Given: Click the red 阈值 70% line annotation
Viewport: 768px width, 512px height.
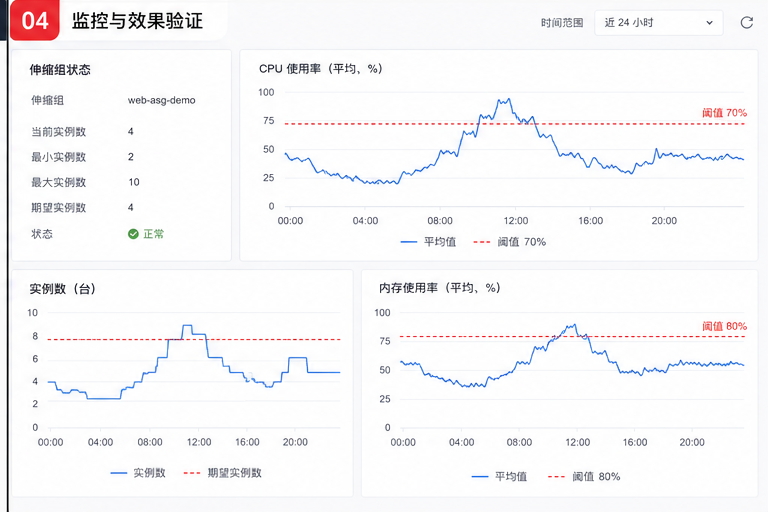Looking at the screenshot, I should (724, 113).
